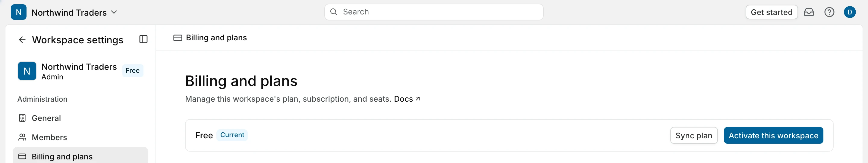Click the credit card icon in breadcrumb
The height and width of the screenshot is (163, 868).
(x=178, y=38)
